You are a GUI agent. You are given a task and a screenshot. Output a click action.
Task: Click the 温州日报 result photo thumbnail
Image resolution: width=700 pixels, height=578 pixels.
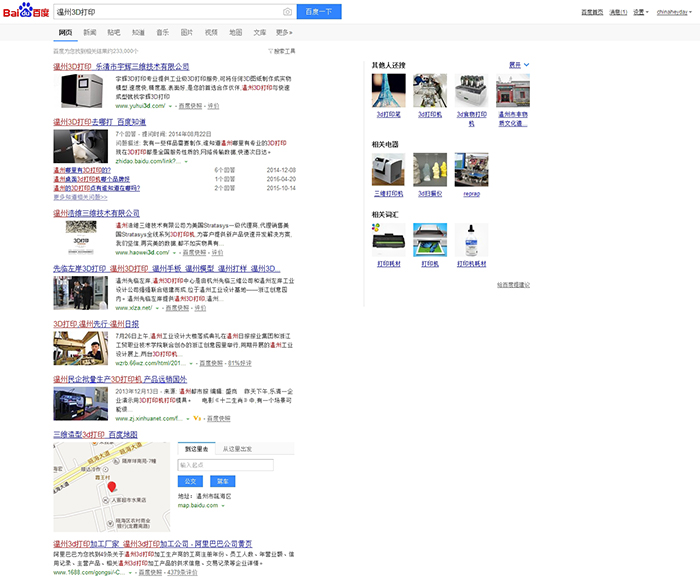pos(80,348)
